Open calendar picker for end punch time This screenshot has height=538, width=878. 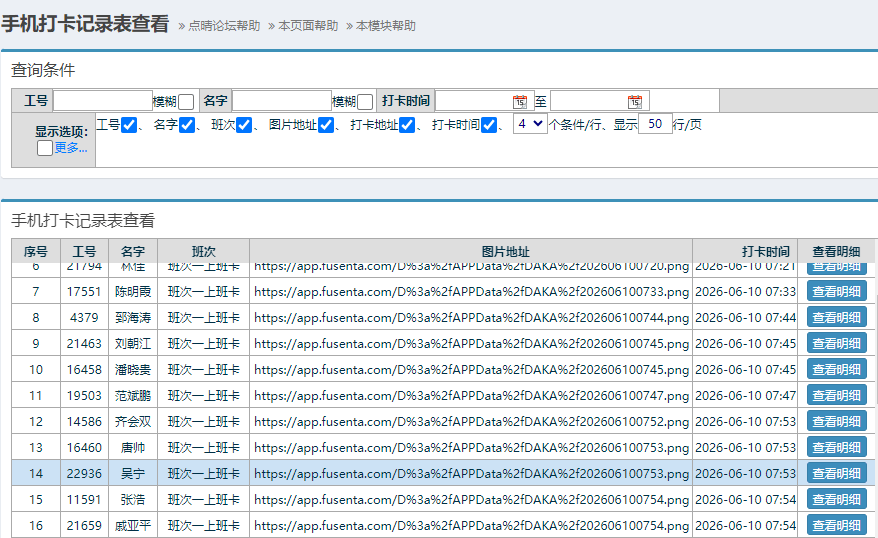coord(634,101)
